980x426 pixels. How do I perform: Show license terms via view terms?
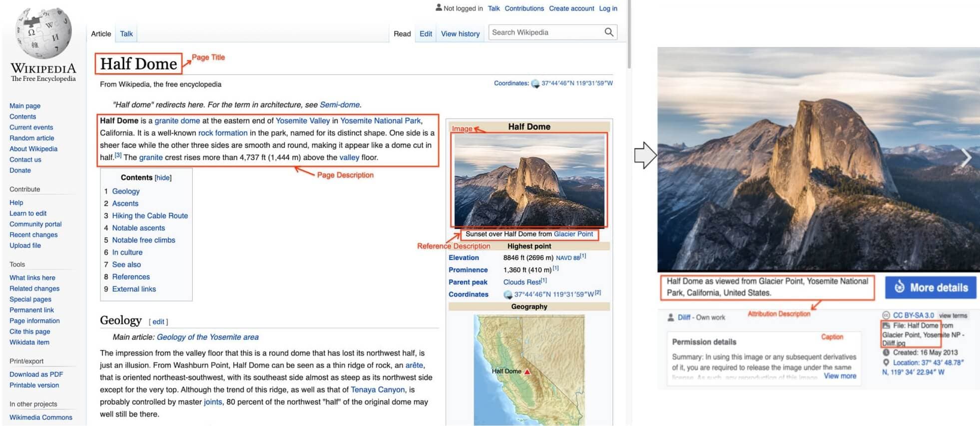tap(953, 315)
